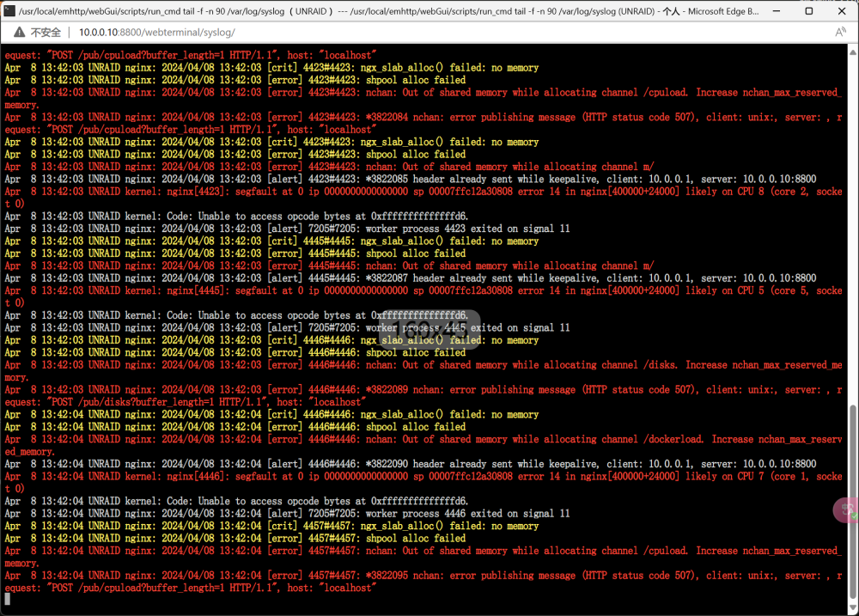
Task: Click the '4445#4445: ngx_slab_alloc() failed' line
Action: pos(271,241)
